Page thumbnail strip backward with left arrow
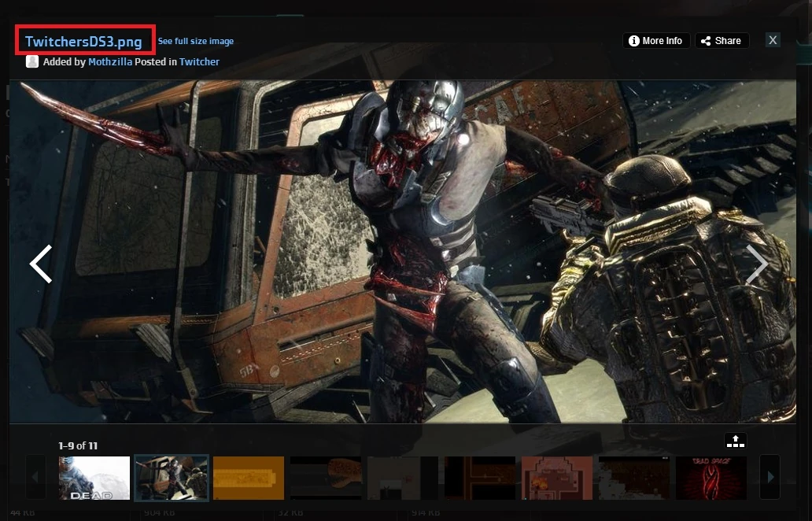The width and height of the screenshot is (812, 521). point(35,477)
